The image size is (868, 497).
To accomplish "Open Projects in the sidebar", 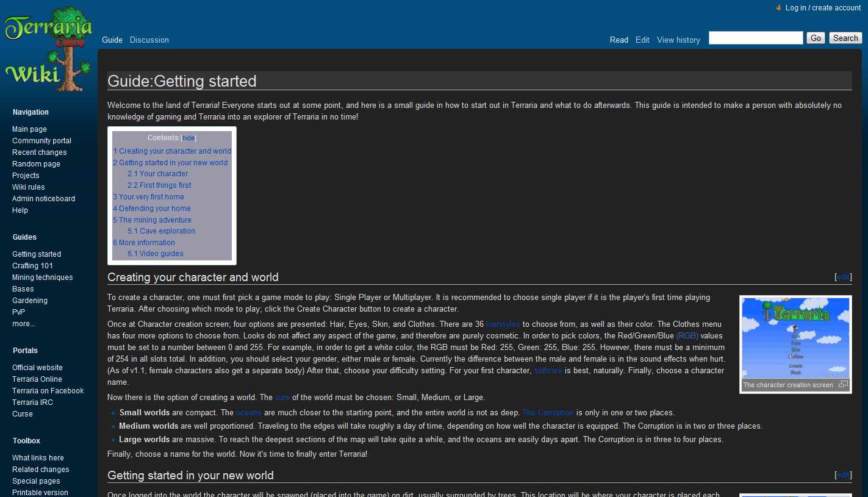I will [26, 176].
